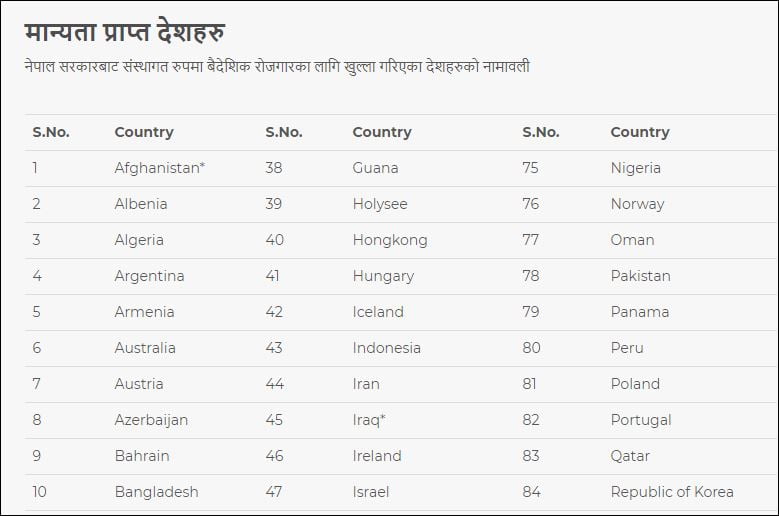Screen dimensions: 779x516
Task: Select the Republic of Korea cell
Action: (x=672, y=492)
